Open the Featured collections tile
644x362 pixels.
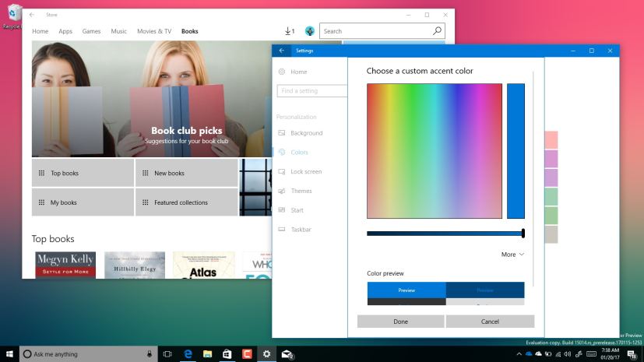point(186,202)
